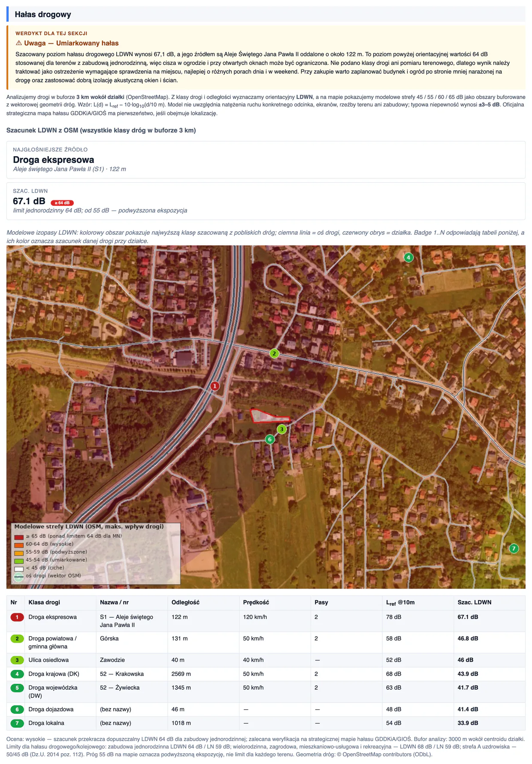Click the warning triangle icon by Uwaga
Image resolution: width=532 pixels, height=764 pixels.
pyautogui.click(x=19, y=43)
